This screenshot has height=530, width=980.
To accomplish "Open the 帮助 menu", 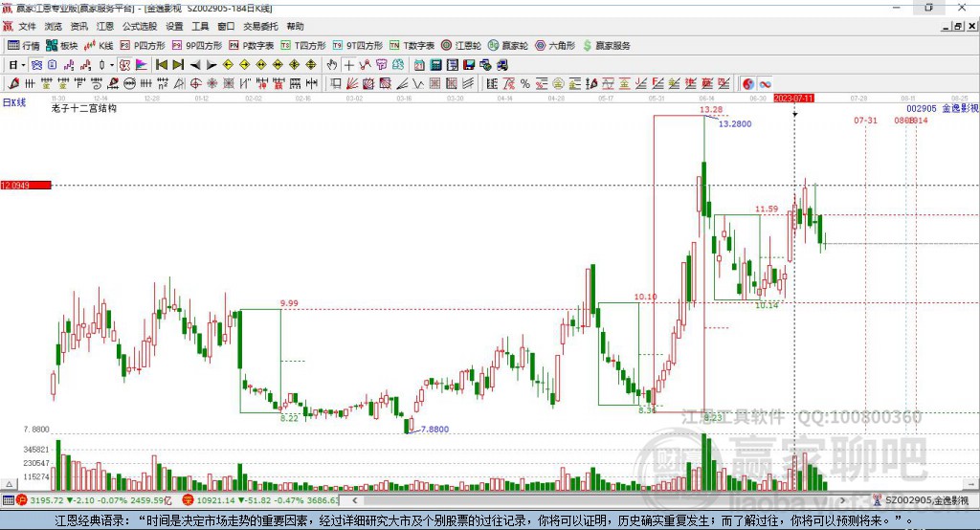I will 295,26.
